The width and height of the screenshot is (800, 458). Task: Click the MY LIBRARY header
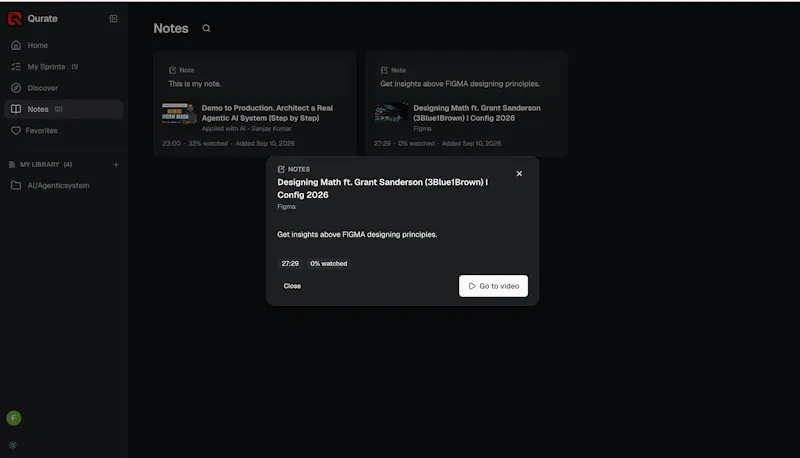[45, 165]
